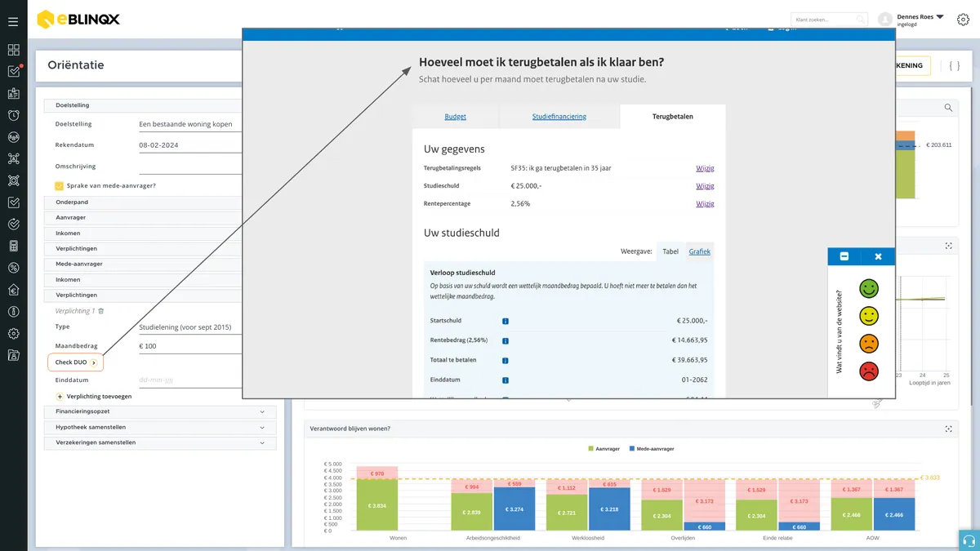Expand the Onderpand section header

[x=144, y=202]
